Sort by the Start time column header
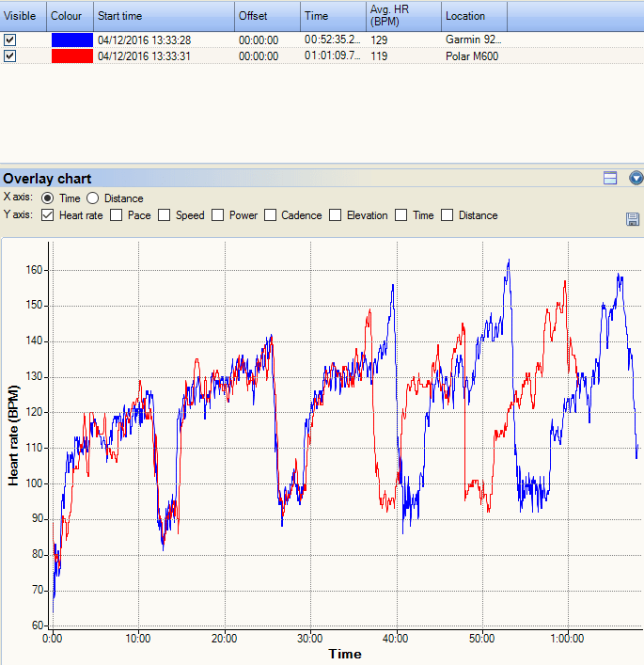 (164, 16)
